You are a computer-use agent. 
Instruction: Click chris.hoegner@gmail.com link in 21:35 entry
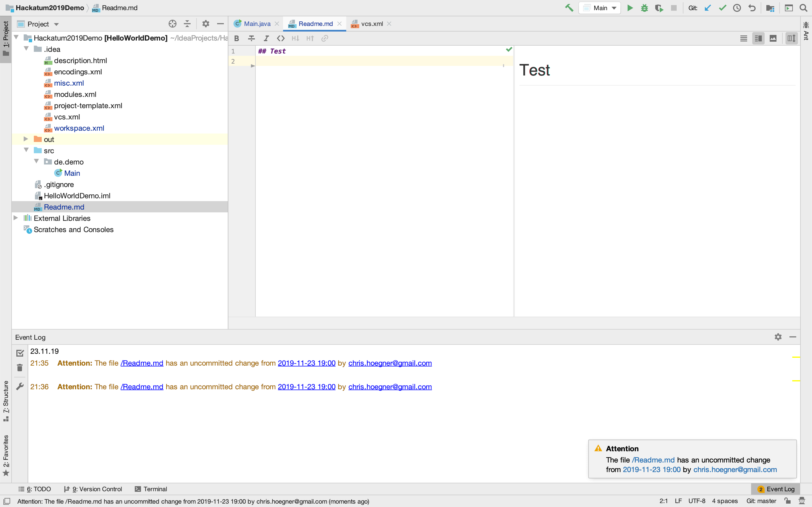point(390,363)
